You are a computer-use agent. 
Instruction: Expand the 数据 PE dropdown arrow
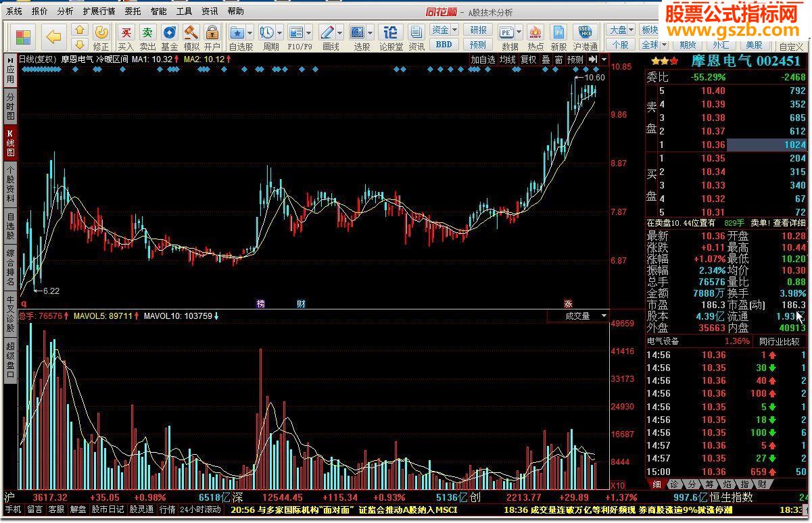519,32
